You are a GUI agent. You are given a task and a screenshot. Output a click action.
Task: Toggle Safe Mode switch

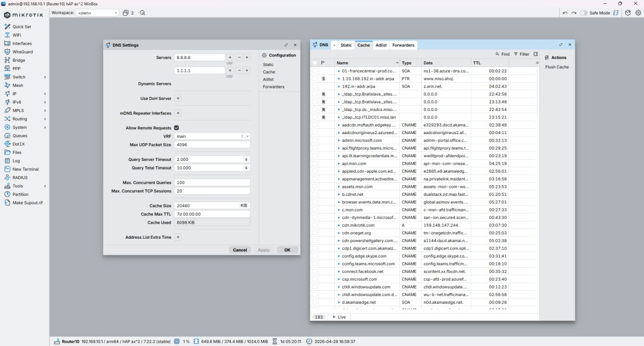click(583, 13)
